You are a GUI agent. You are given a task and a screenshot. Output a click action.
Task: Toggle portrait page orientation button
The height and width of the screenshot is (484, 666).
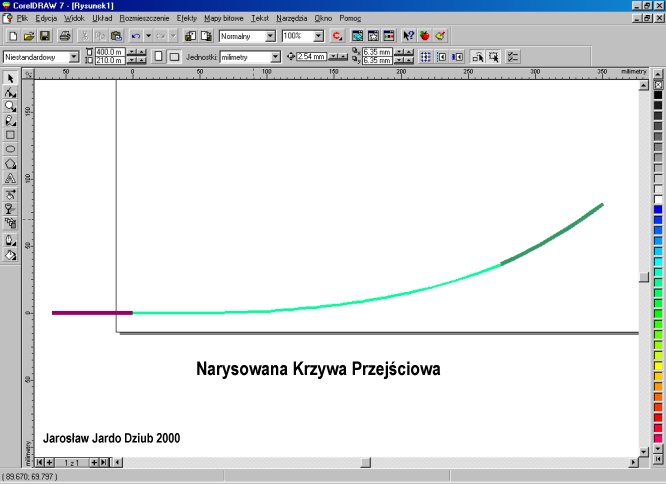[x=158, y=57]
